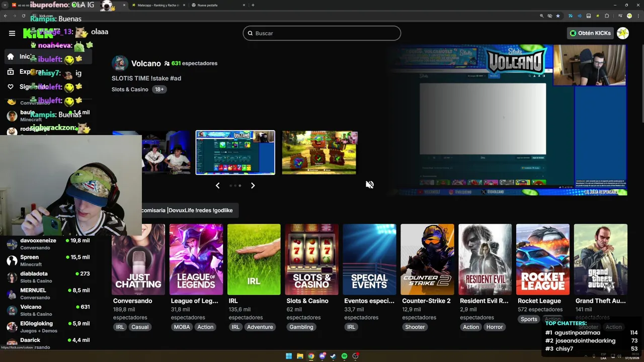Bookmark this page with the star icon
Viewport: 644px width, 362px height.
pyautogui.click(x=557, y=16)
